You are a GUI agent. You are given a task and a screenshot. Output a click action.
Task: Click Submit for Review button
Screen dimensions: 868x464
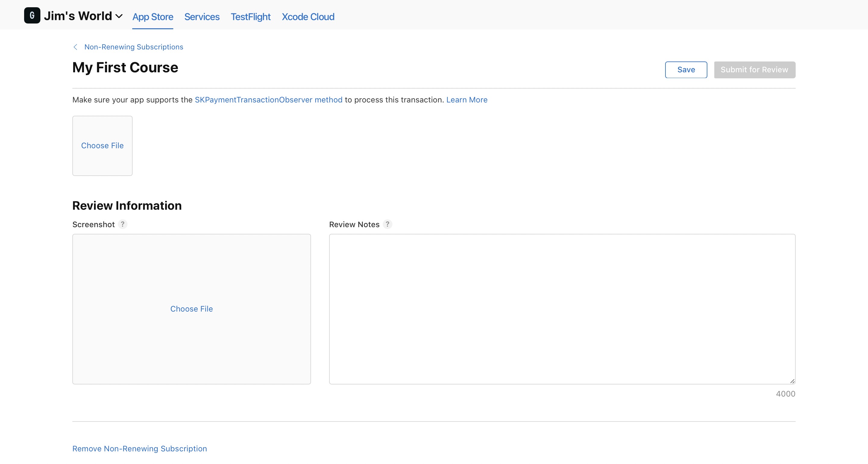754,70
